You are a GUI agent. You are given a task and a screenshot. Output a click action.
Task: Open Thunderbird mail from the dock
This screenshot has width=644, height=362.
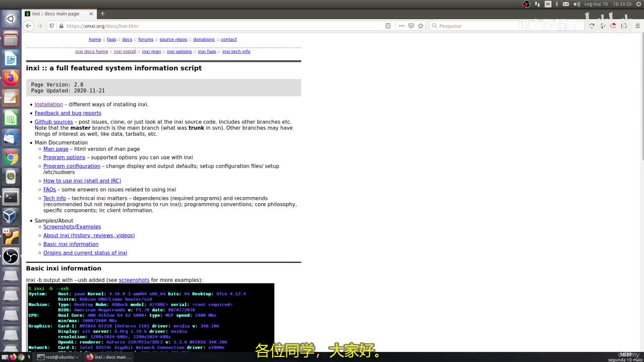(x=11, y=137)
